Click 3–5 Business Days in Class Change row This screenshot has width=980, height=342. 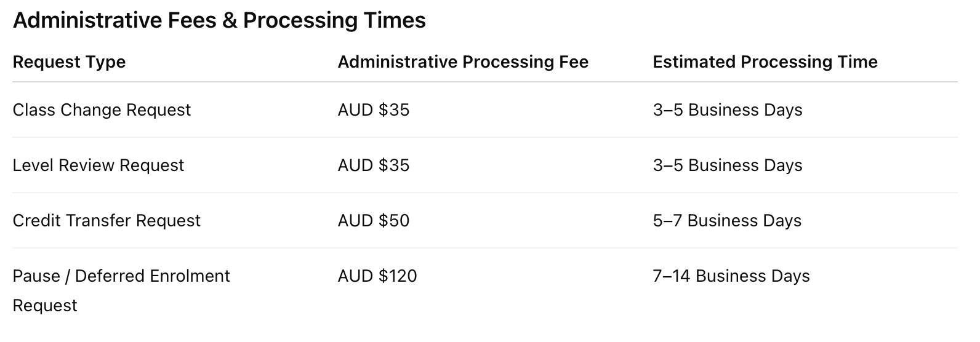coord(728,110)
